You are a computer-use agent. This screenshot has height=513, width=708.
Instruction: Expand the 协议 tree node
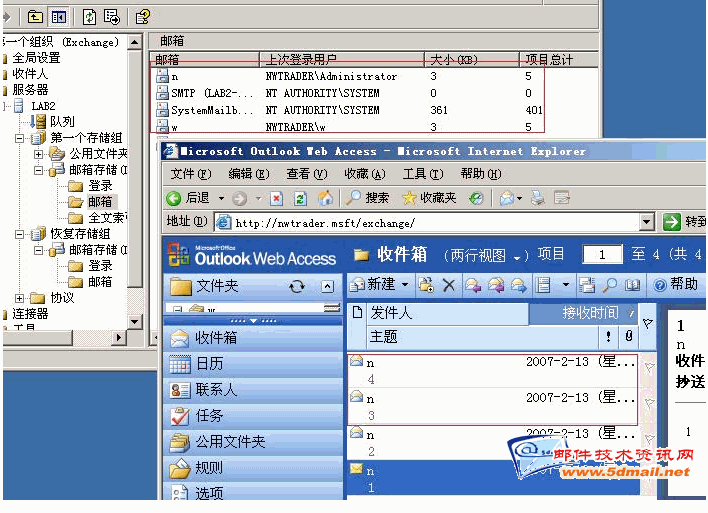tap(20, 298)
